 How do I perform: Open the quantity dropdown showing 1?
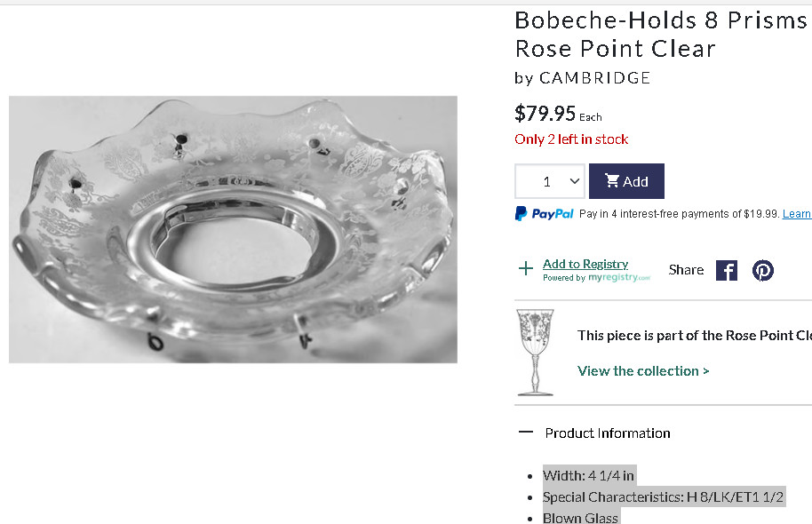click(550, 181)
